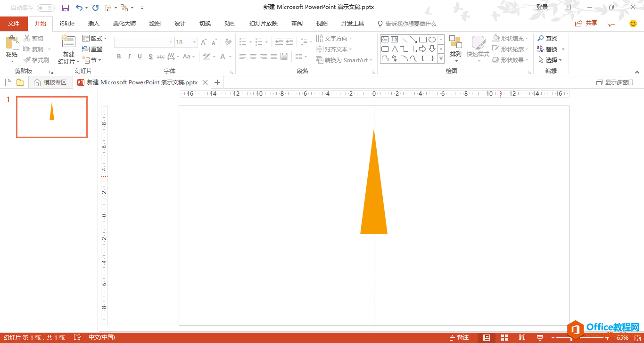Expand the shapes gallery More arrow
This screenshot has height=343, width=644.
pyautogui.click(x=441, y=59)
